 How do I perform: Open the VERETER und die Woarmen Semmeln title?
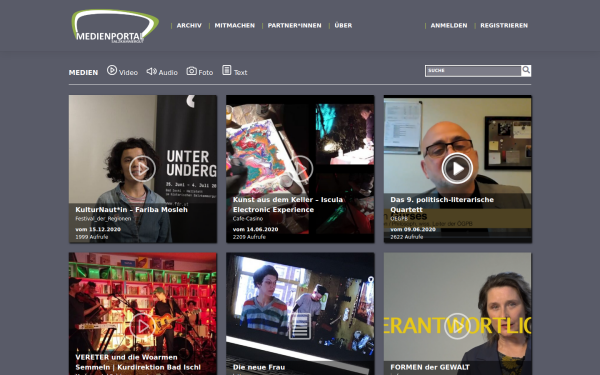coord(138,362)
